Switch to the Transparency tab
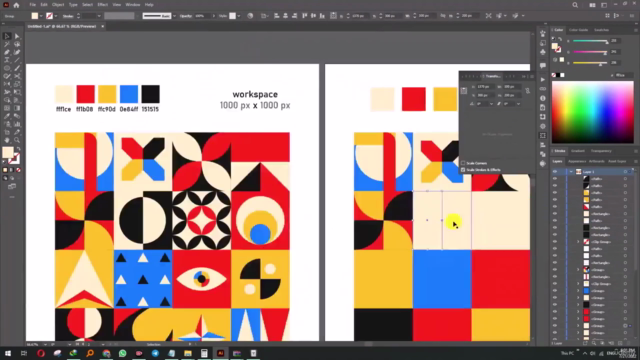The height and width of the screenshot is (360, 640). pos(601,151)
